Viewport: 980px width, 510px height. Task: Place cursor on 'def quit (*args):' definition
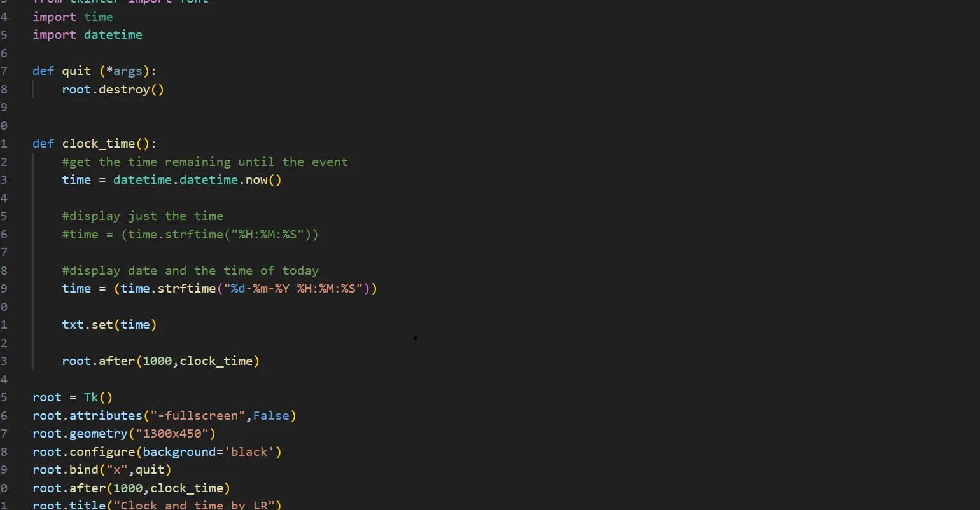94,71
